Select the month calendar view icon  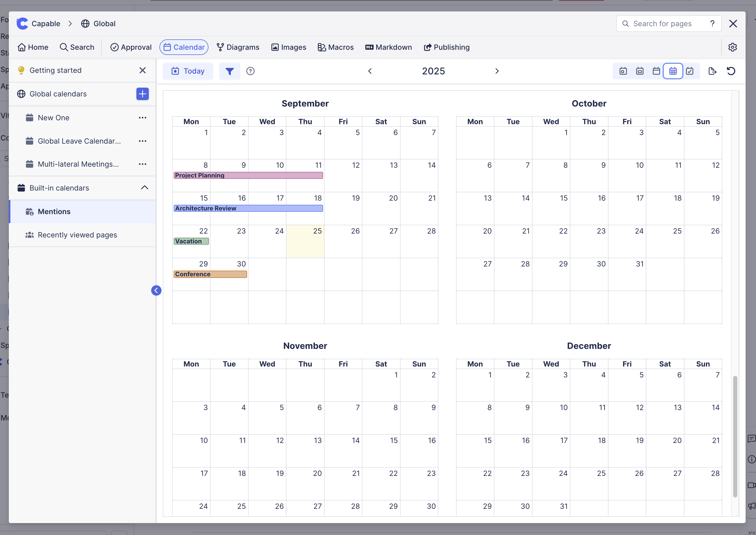[656, 71]
